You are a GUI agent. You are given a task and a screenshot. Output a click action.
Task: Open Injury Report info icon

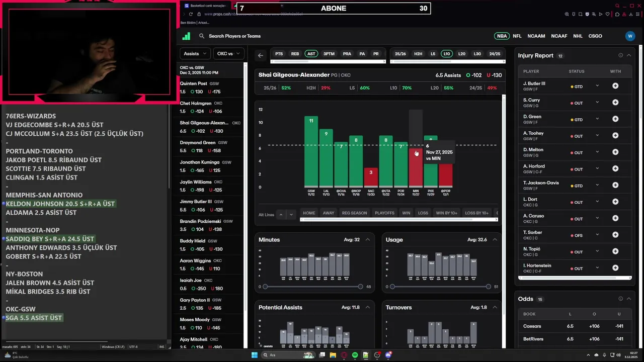tap(620, 55)
